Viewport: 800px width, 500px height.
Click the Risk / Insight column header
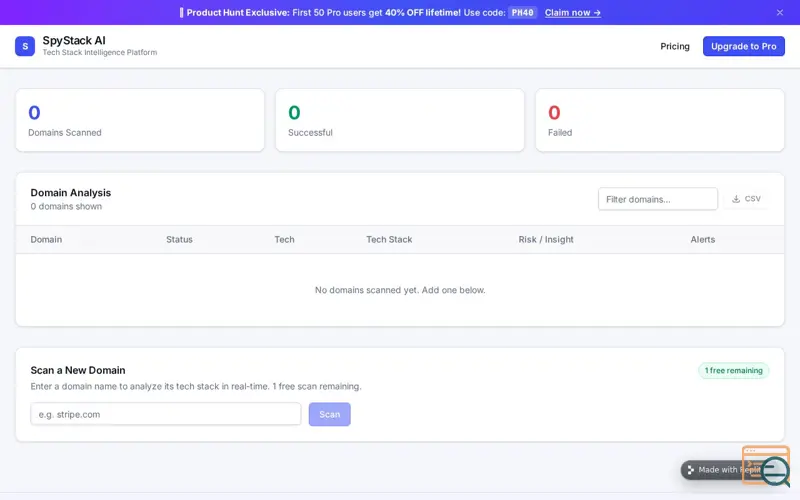(546, 239)
